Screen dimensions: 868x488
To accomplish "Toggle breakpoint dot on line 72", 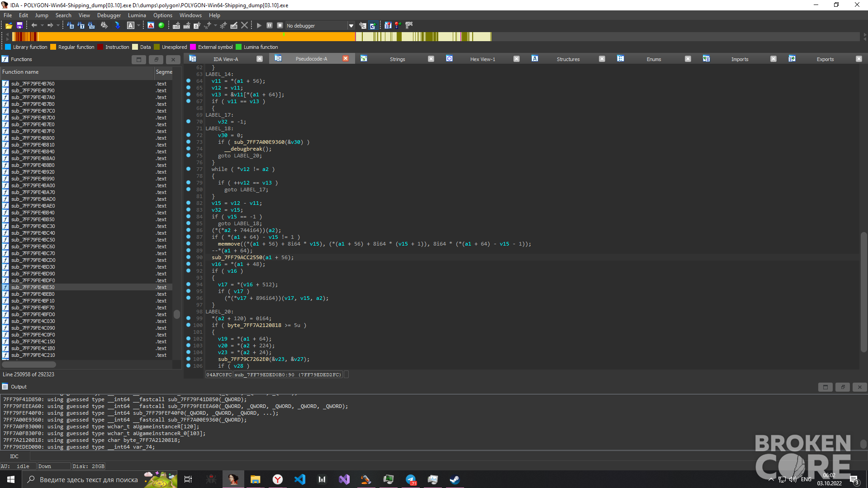I will coord(188,135).
